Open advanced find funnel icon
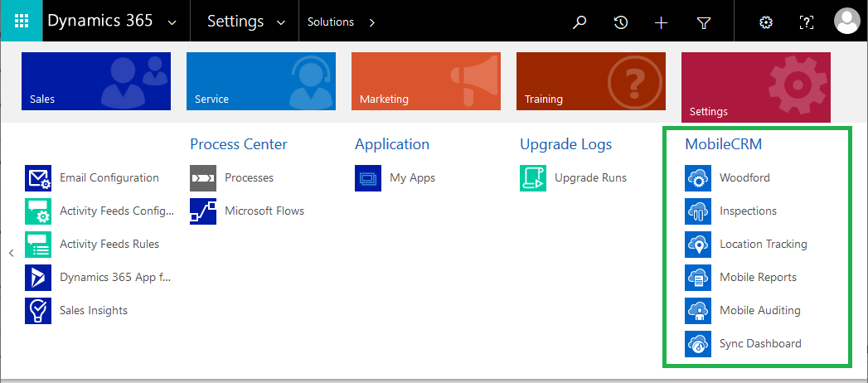This screenshot has width=868, height=383. [x=703, y=22]
